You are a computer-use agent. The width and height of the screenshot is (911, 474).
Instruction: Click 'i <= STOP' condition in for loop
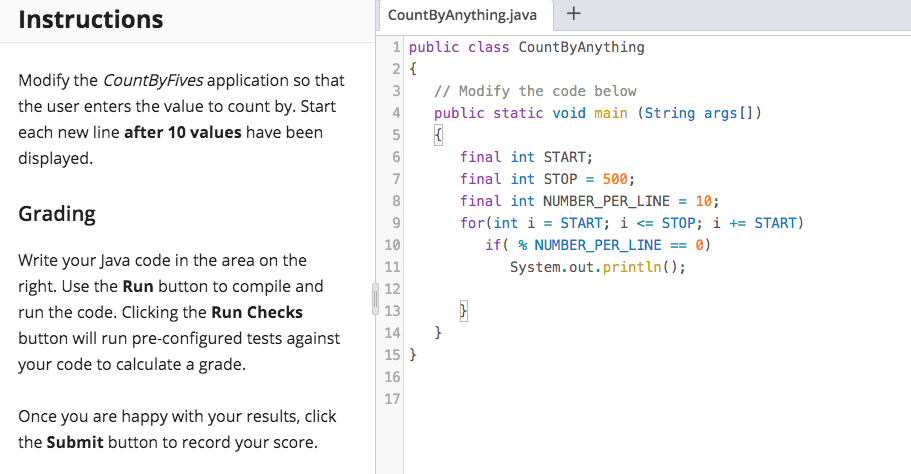pyautogui.click(x=657, y=223)
